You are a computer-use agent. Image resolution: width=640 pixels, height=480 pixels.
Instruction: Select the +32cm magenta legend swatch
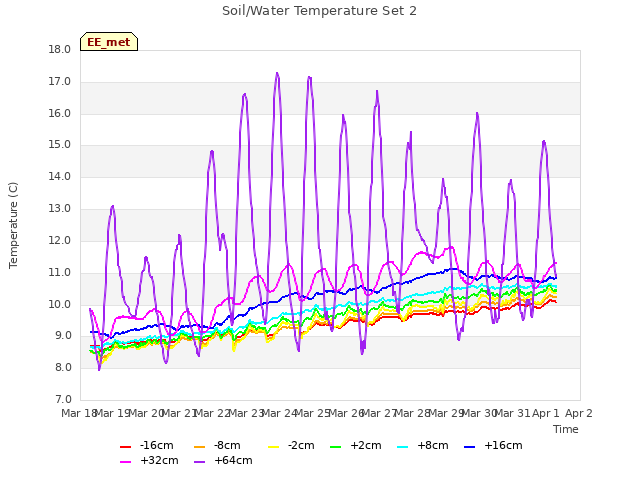[125, 462]
